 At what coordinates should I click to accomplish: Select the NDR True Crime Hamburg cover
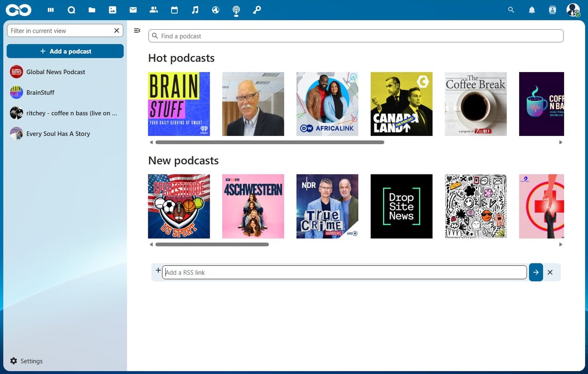pos(327,206)
